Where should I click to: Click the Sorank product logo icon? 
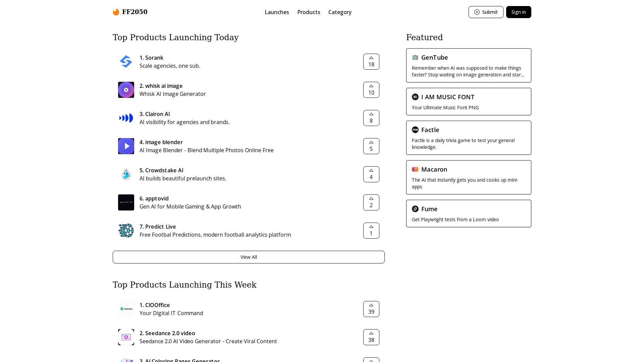point(126,62)
